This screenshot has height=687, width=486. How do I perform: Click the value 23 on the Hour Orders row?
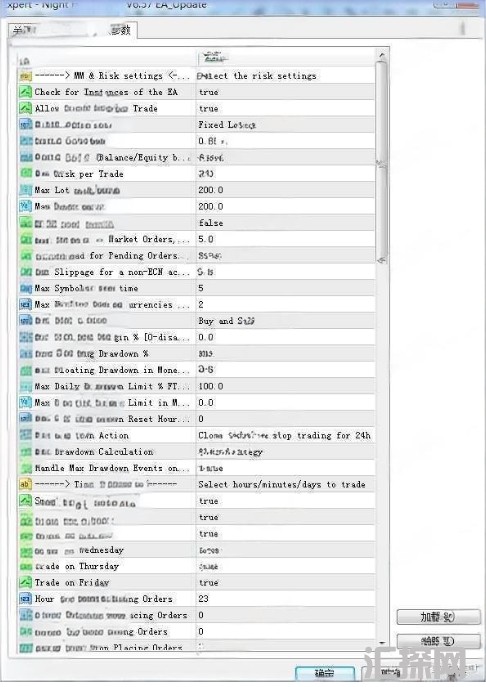pos(203,598)
